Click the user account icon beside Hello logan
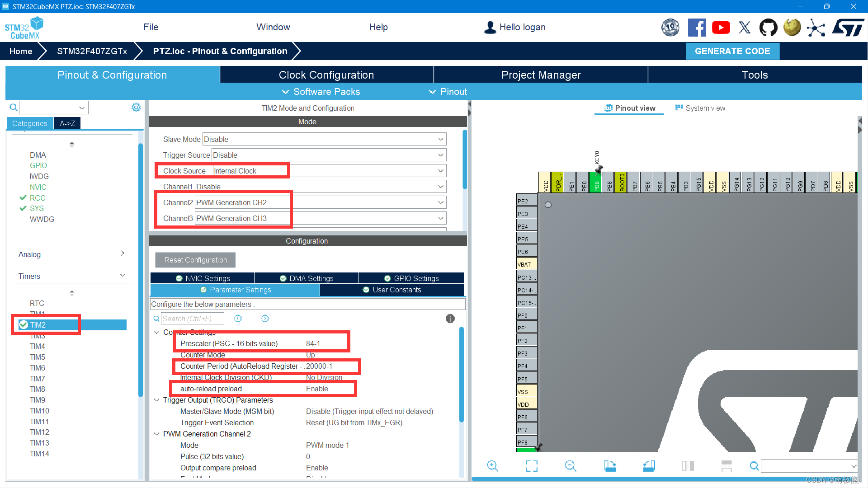 (x=490, y=27)
